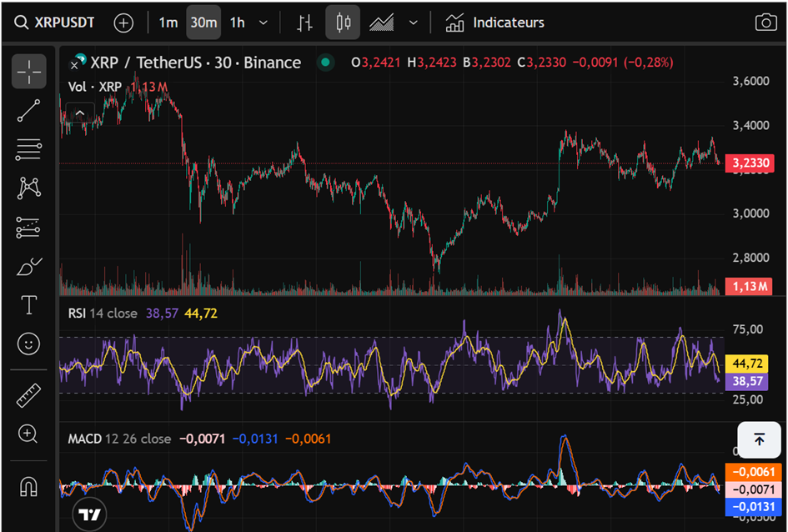Open the chart type dropdown chevron

point(413,23)
